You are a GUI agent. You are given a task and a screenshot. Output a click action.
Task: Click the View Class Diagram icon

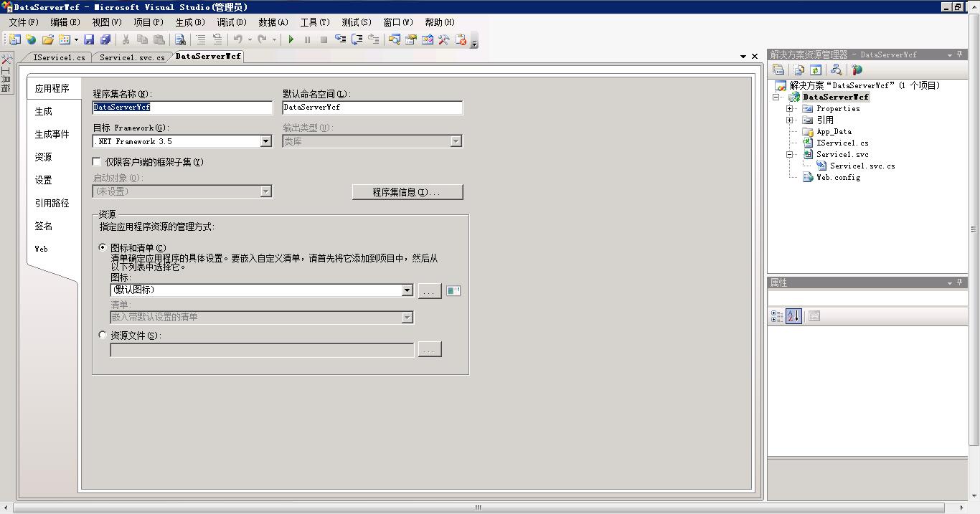tap(836, 70)
